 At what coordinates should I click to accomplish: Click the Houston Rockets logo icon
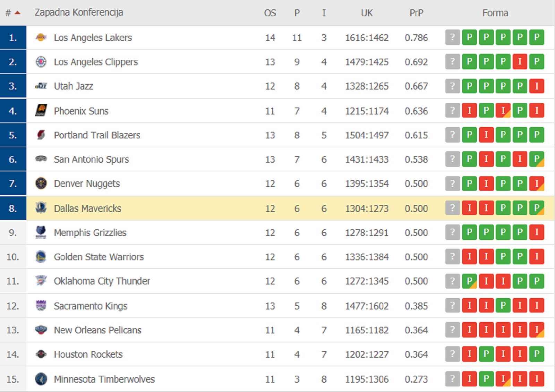(41, 354)
